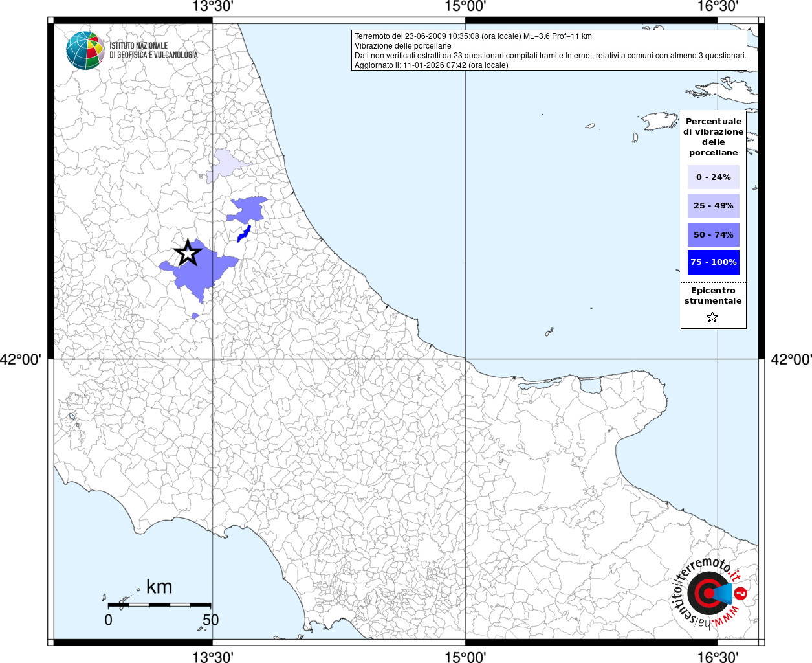
Task: Select the 75 - 100% legend swatch
Action: click(713, 262)
